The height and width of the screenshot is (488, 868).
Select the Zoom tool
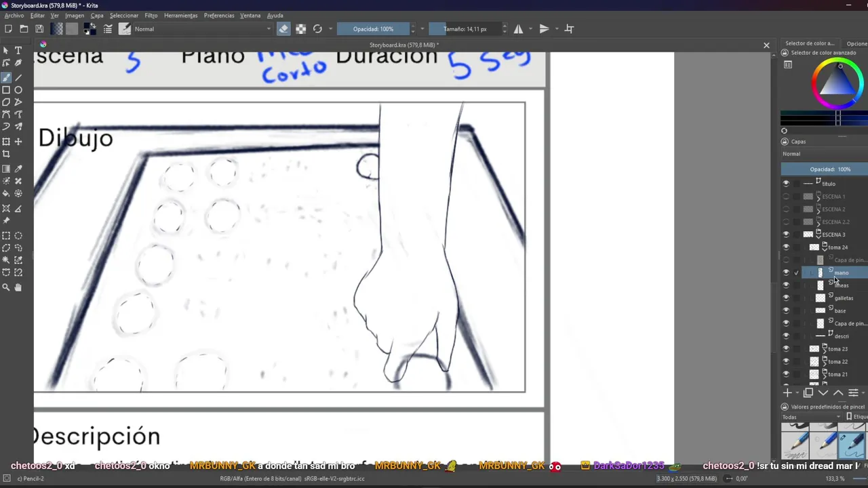coord(6,287)
